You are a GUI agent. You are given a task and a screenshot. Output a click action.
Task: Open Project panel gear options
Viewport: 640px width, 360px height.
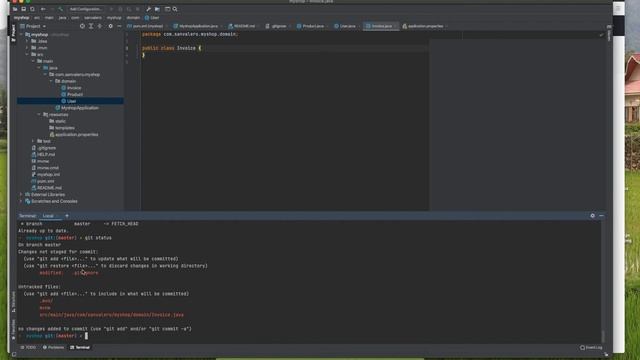tap(110, 26)
